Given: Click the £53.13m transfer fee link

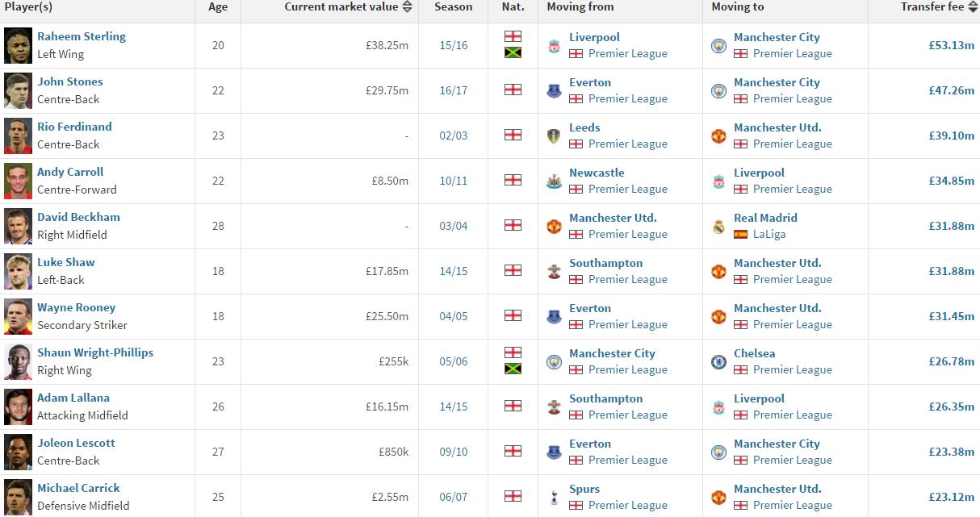Looking at the screenshot, I should (x=951, y=45).
